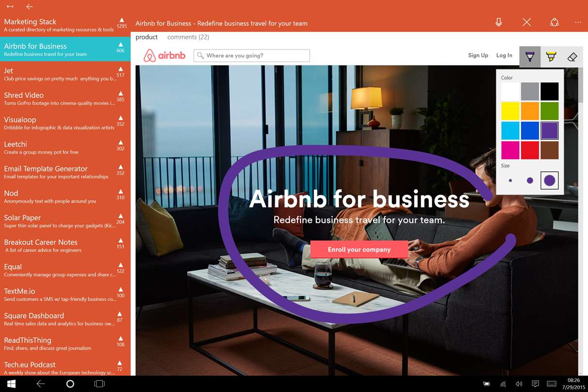
Task: Open the Square Dashboard entry
Action: [x=65, y=319]
